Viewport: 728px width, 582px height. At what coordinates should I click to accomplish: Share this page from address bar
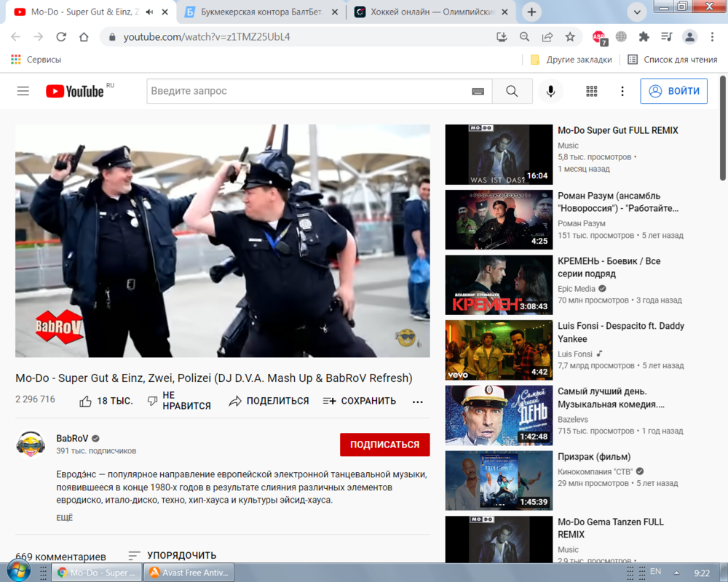click(x=547, y=36)
